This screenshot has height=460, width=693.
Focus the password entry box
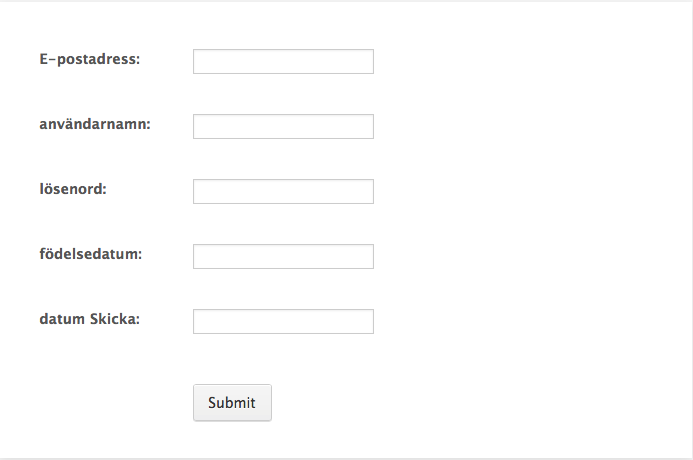click(x=283, y=192)
